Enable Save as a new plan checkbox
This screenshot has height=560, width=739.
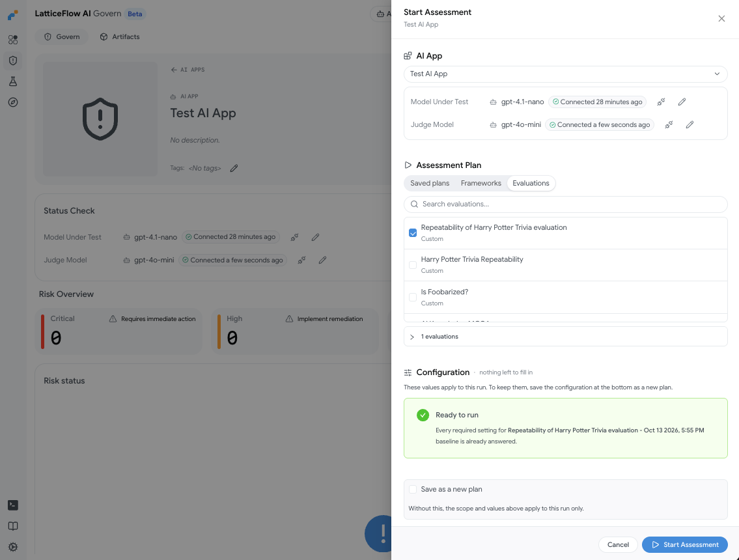[x=413, y=489]
